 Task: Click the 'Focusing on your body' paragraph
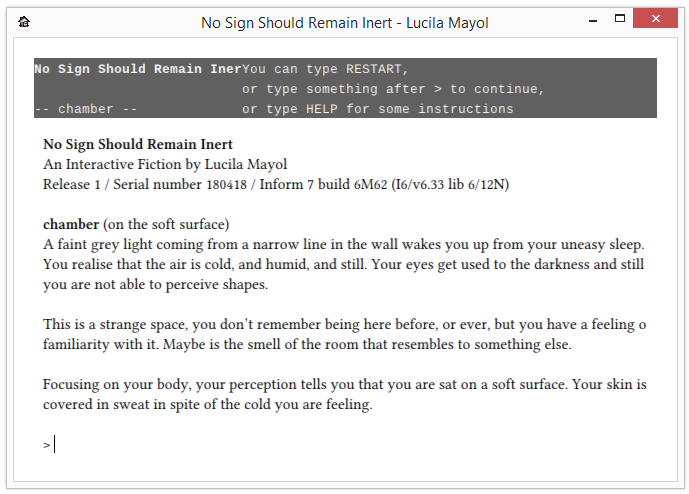[x=344, y=394]
